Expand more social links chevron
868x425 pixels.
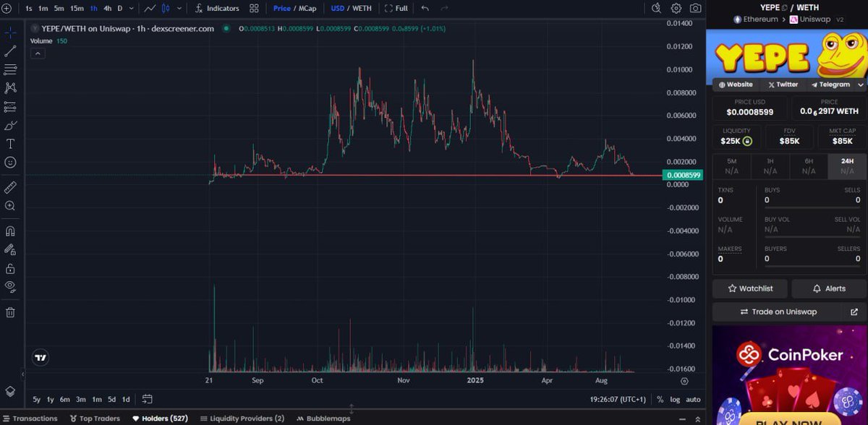(860, 85)
